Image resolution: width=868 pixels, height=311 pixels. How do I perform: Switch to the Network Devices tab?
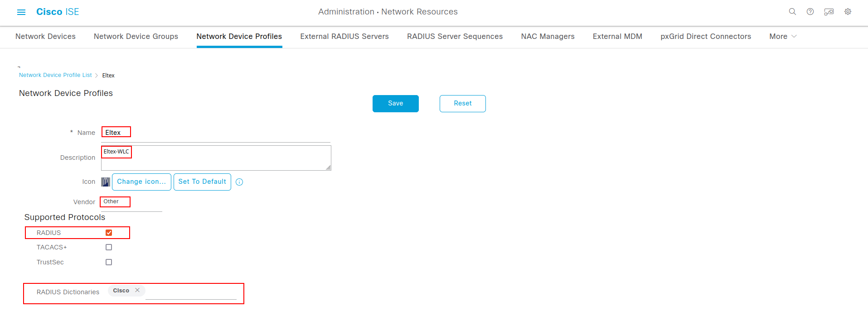click(45, 36)
